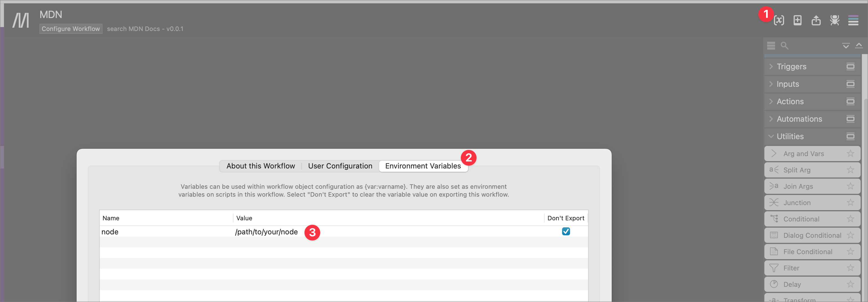
Task: Select the File Conditional utility
Action: pyautogui.click(x=812, y=252)
